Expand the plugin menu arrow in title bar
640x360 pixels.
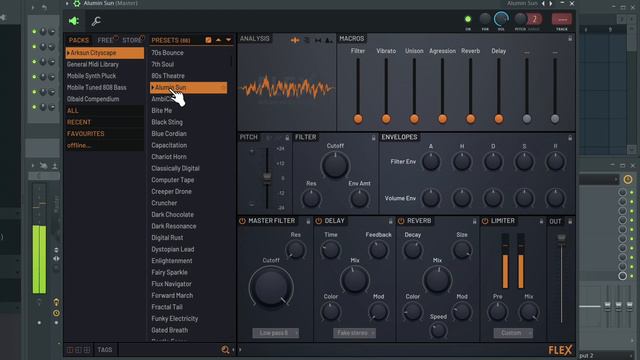point(67,4)
